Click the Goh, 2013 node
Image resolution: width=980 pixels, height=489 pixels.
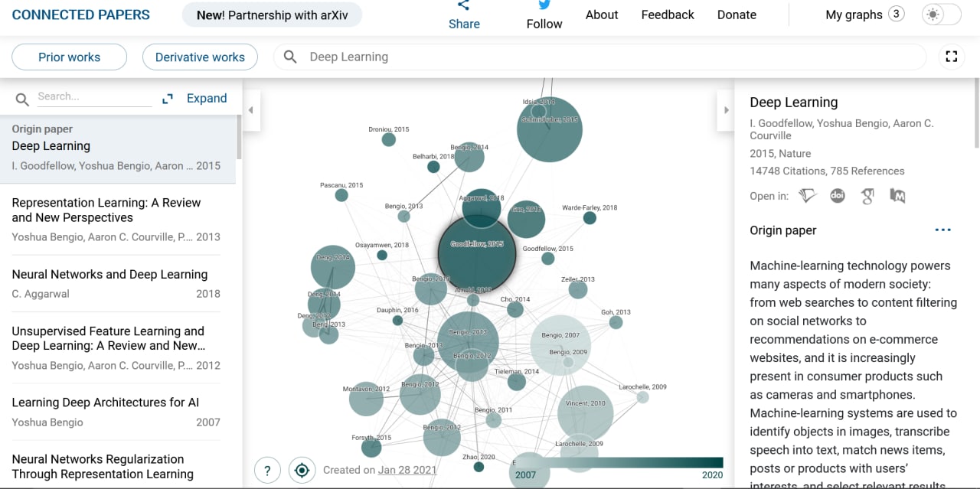coord(616,322)
